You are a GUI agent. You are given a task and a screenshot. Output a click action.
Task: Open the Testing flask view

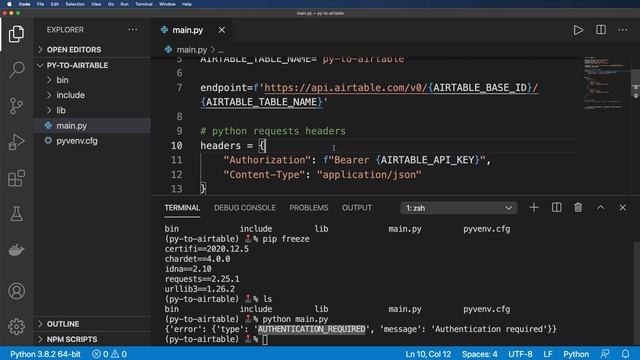pyautogui.click(x=16, y=214)
